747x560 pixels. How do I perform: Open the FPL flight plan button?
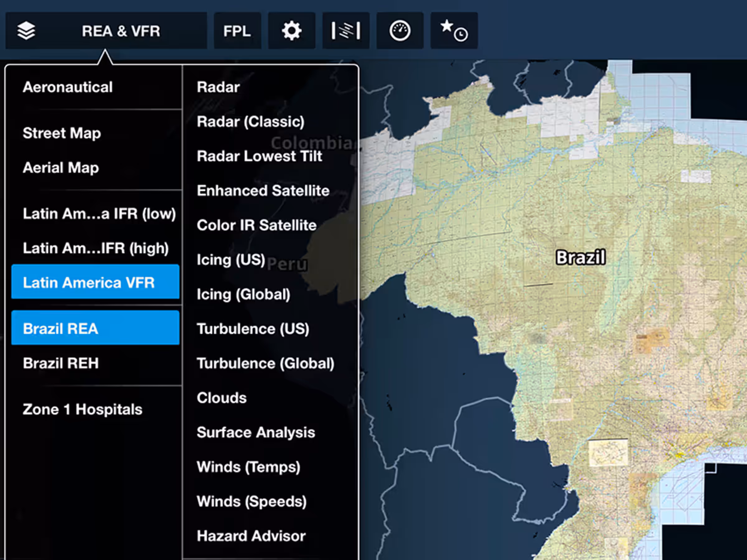tap(237, 31)
